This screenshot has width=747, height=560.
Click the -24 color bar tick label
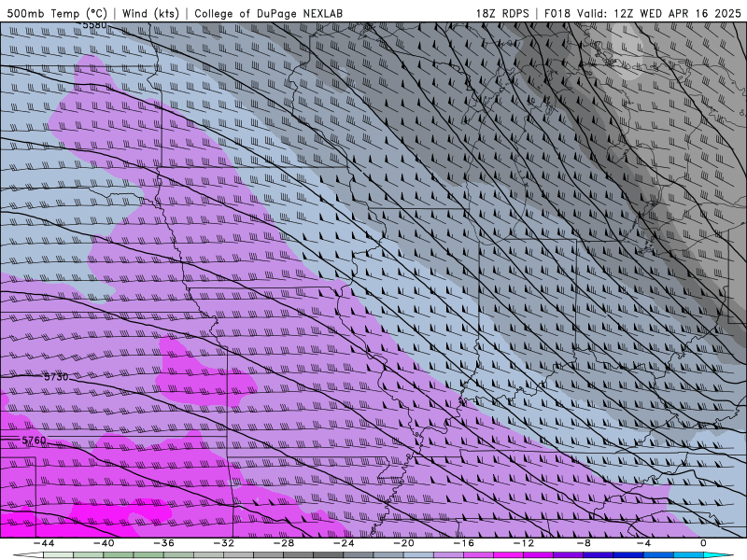tap(344, 543)
